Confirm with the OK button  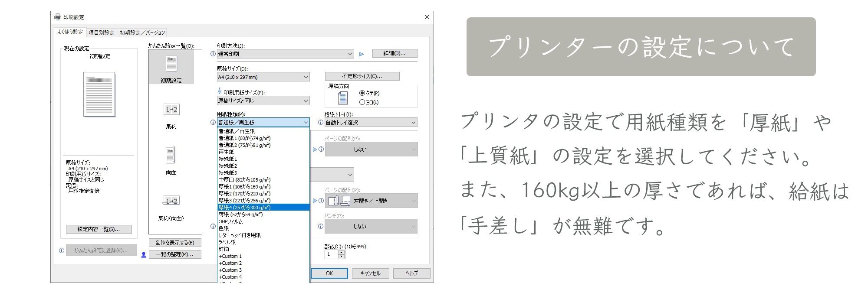point(329,273)
